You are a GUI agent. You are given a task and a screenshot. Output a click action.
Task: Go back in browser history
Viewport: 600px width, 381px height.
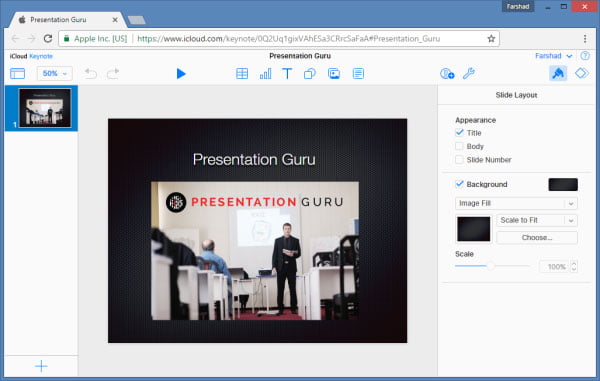point(15,39)
